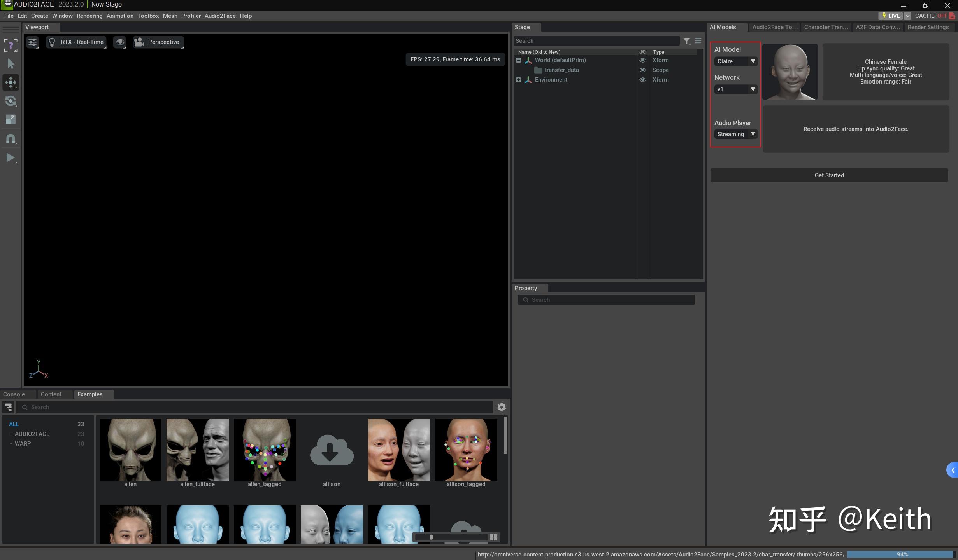Screen dimensions: 958x560
Task: Click the Get Started button
Action: [829, 175]
